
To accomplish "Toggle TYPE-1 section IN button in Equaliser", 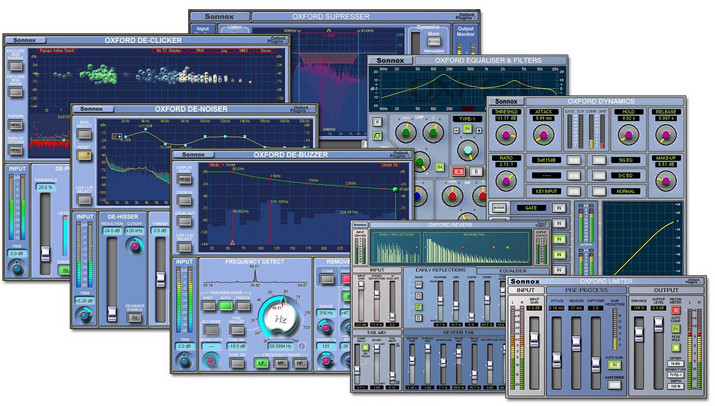I will (x=467, y=130).
